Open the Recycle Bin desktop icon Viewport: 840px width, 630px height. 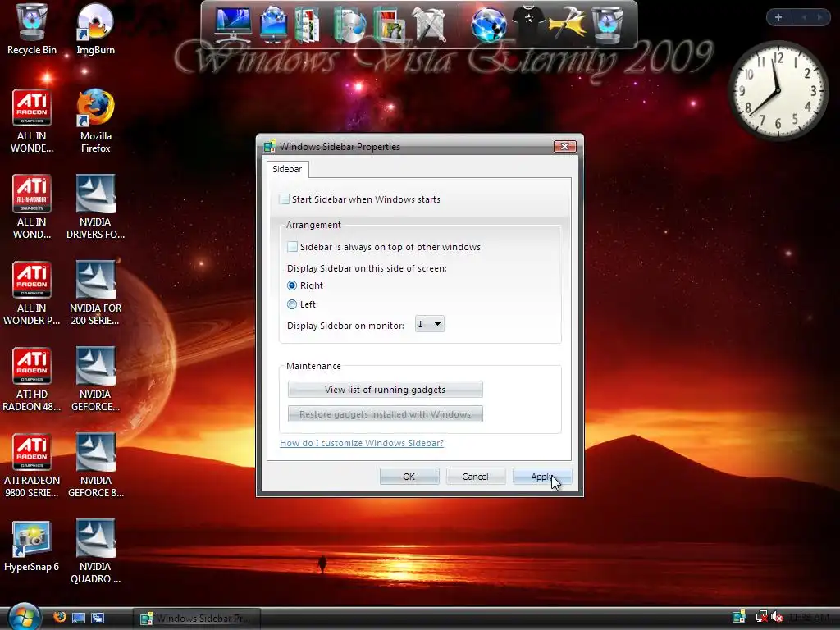pyautogui.click(x=32, y=30)
